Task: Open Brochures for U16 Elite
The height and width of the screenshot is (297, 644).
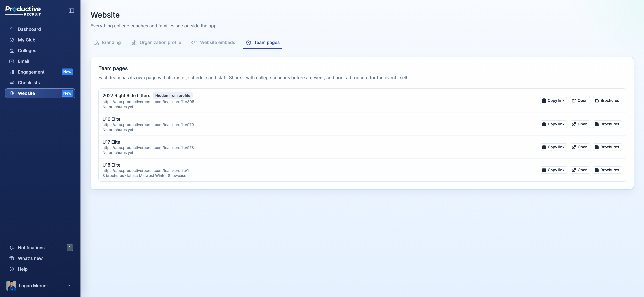Action: coord(607,124)
